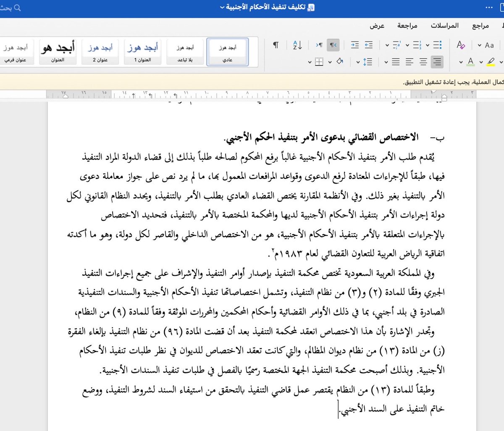504x431 pixels.
Task: Click the decrease indent icon
Action: coord(369,45)
